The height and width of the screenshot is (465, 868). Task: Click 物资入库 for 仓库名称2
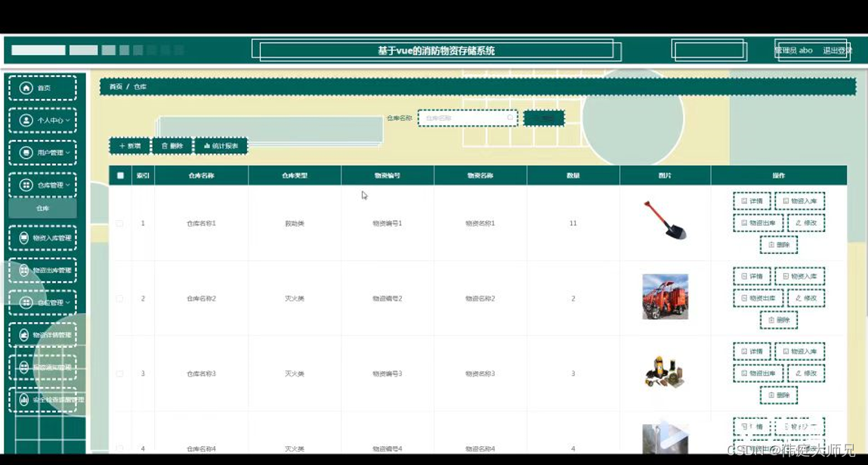point(799,276)
